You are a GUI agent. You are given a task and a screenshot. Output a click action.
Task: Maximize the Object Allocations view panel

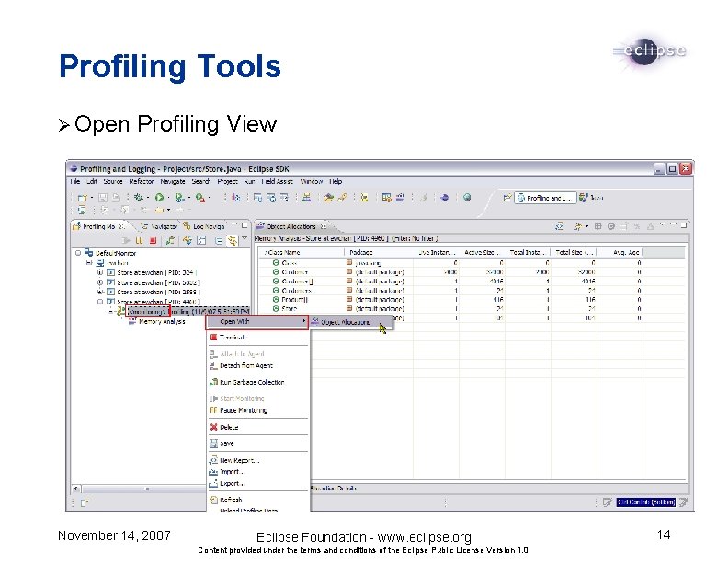coord(684,225)
